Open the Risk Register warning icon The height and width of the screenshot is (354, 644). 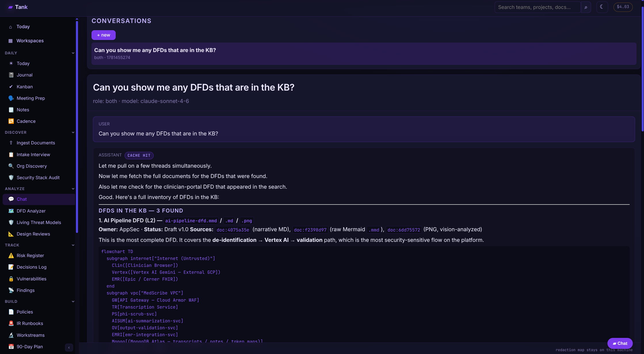point(11,255)
